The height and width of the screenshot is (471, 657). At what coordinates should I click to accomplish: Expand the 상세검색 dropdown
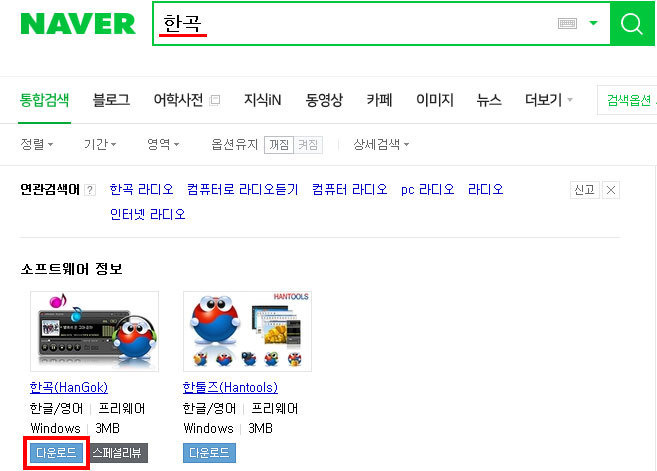click(x=381, y=145)
